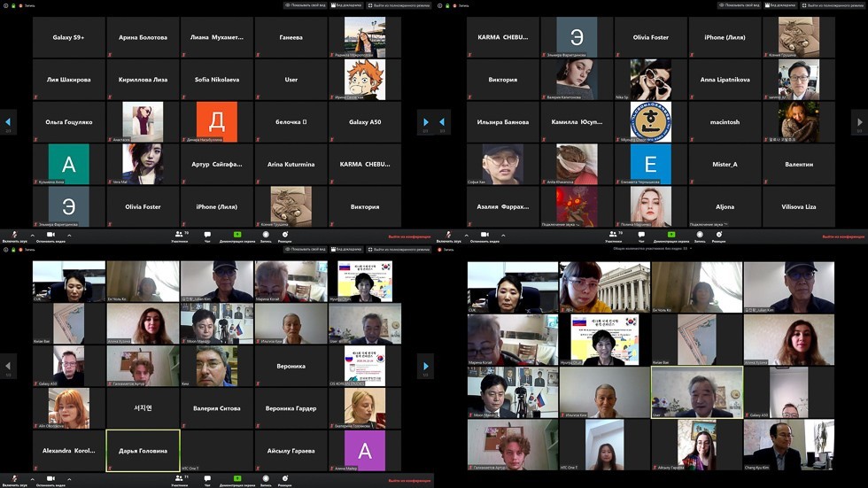Screen dimensions: 868x488
Task: Stop video in the top-right Zoom window
Action: (x=484, y=236)
